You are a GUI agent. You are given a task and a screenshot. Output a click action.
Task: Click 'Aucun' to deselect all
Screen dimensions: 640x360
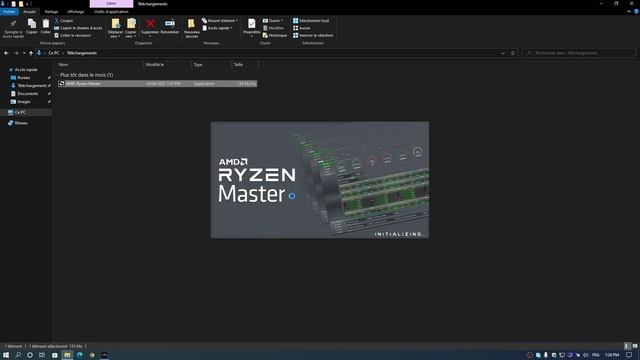[302, 28]
